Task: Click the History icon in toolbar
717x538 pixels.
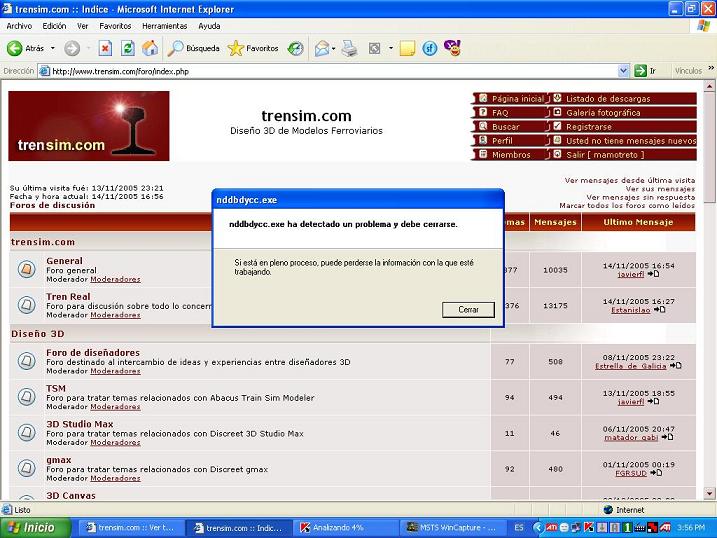Action: coord(296,48)
